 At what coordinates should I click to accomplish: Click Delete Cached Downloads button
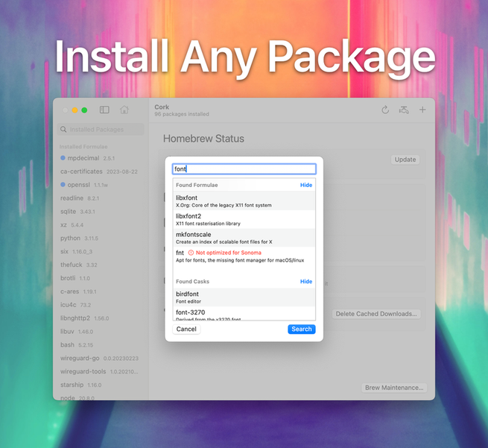pyautogui.click(x=376, y=314)
